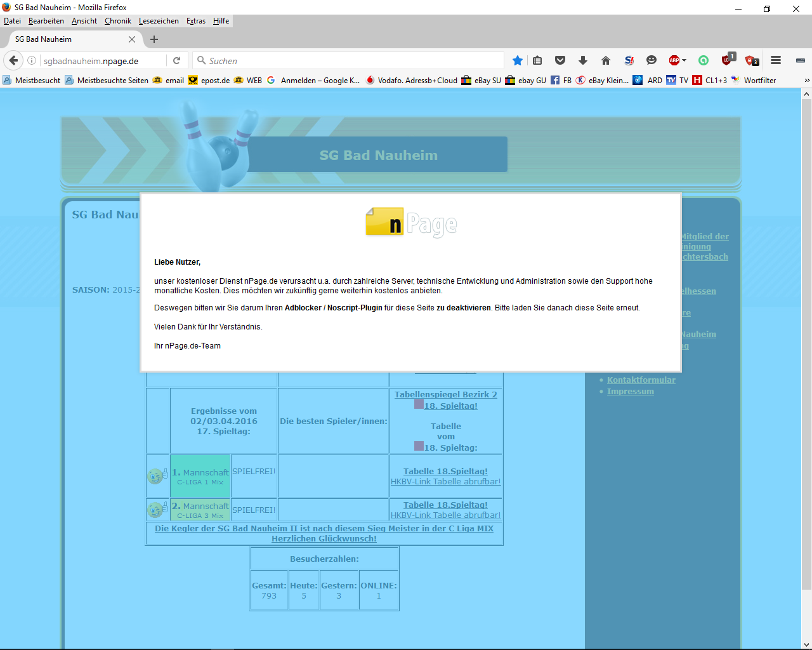Click the page's vertical scrollbar down arrow

[x=806, y=644]
